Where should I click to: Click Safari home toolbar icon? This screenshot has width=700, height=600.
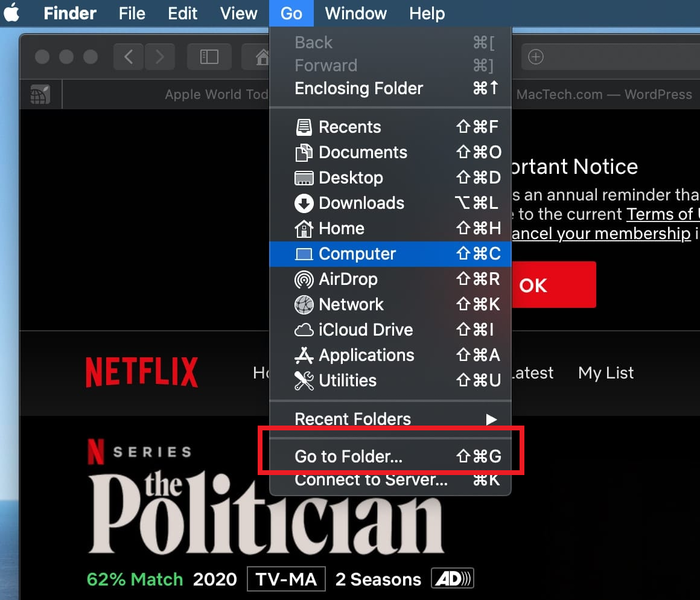(261, 57)
